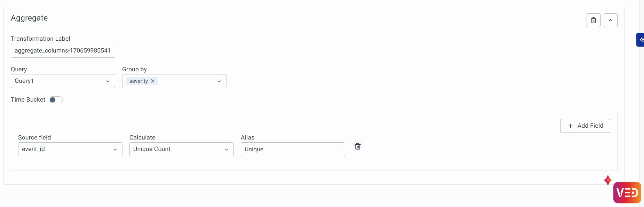Click the Aggregate section heading
The height and width of the screenshot is (207, 644).
(29, 18)
